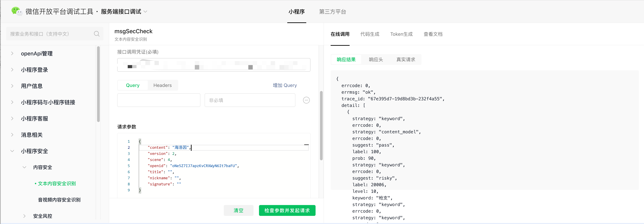Switch to the 小程序 top tab
This screenshot has height=224, width=644.
(296, 12)
